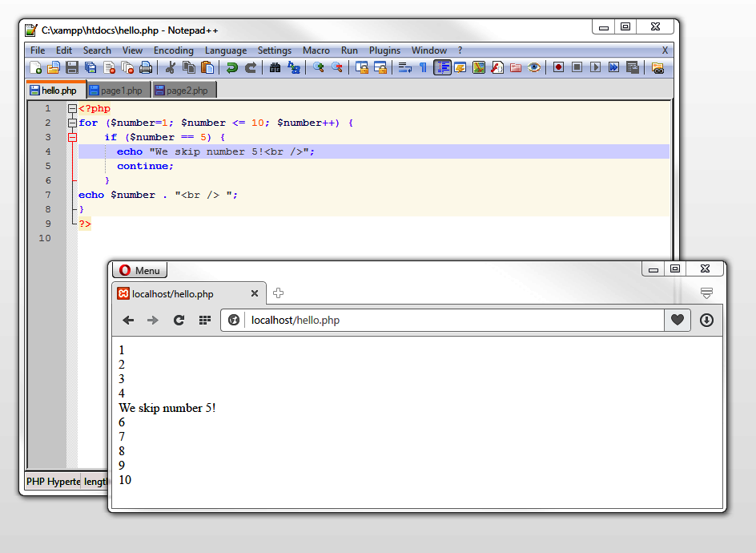
Task: Collapse the PHP block fold on line 1
Action: pyautogui.click(x=72, y=107)
